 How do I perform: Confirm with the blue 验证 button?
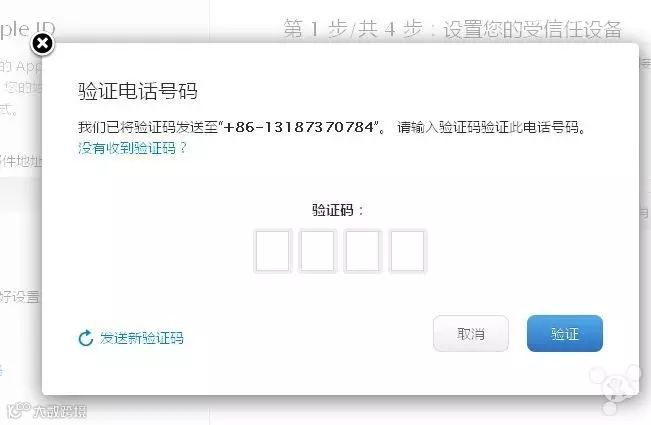click(565, 334)
